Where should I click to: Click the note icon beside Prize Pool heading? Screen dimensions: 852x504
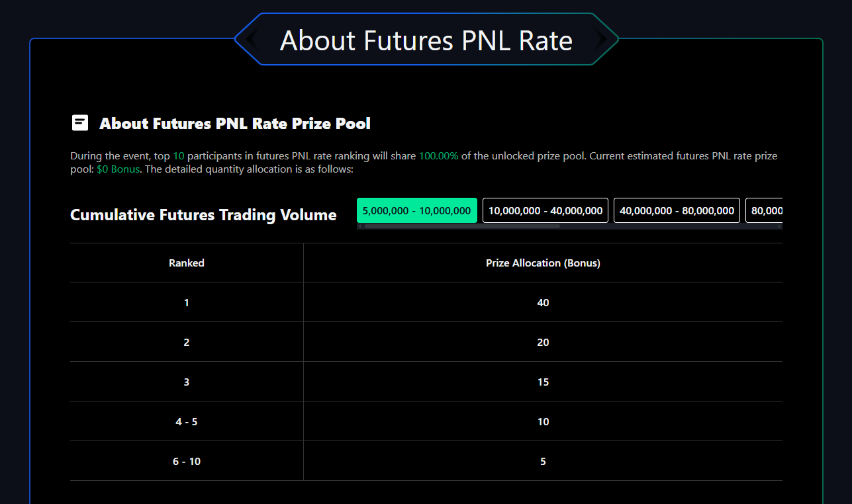tap(80, 122)
